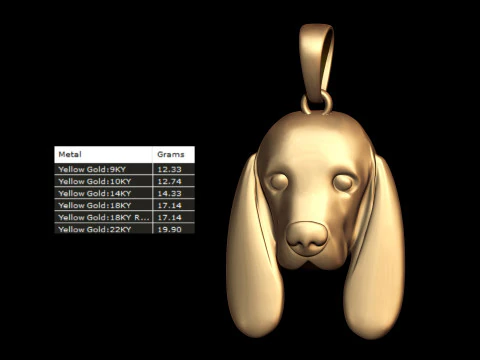Viewport: 480px width, 360px height.
Task: Select the Yellow Gold:14KY row label
Action: click(95, 193)
